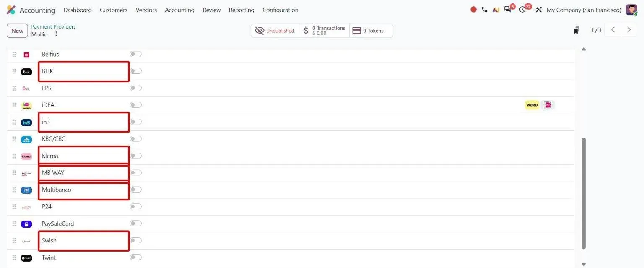Image resolution: width=644 pixels, height=268 pixels.
Task: Open the AI assistant icon
Action: coord(496,10)
